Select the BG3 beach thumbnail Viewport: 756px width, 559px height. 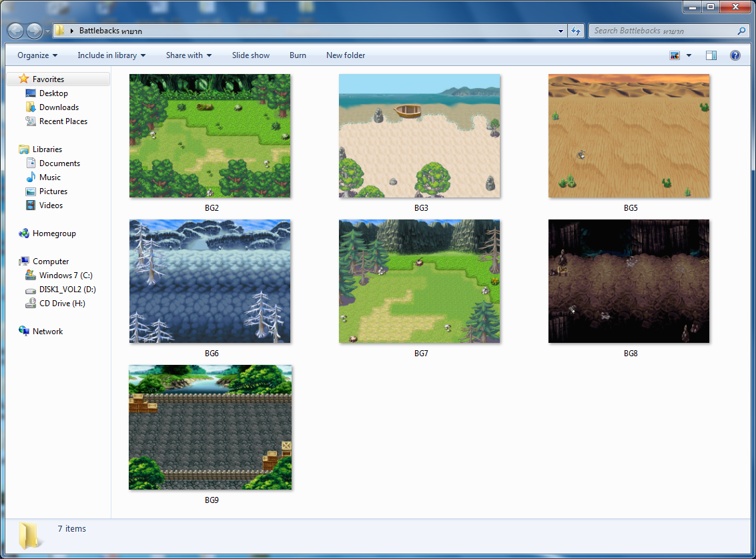pyautogui.click(x=420, y=135)
